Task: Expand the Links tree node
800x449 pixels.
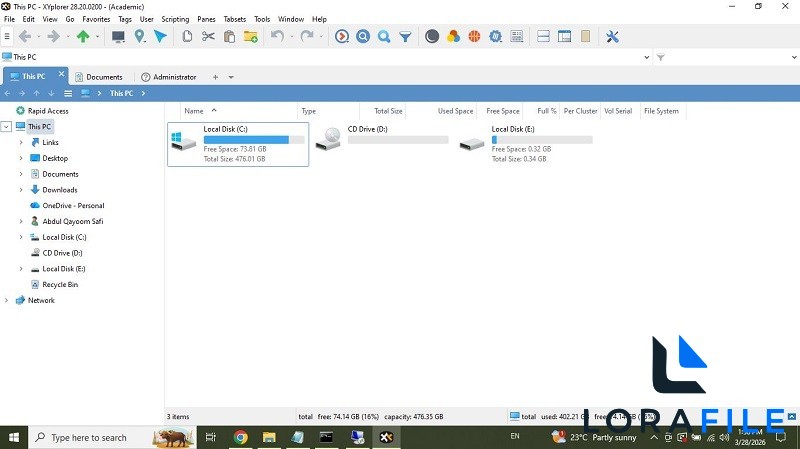Action: tap(21, 142)
